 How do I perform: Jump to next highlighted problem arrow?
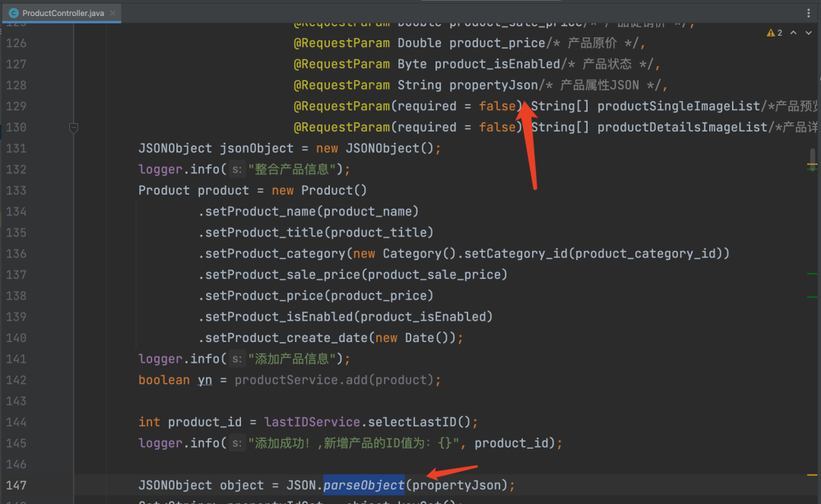click(x=810, y=33)
